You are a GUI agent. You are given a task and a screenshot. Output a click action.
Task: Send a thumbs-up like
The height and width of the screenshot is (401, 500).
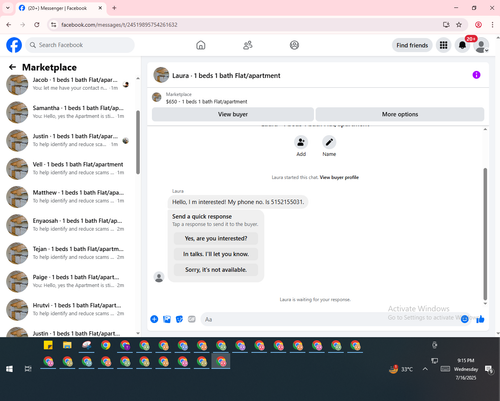coord(480,319)
